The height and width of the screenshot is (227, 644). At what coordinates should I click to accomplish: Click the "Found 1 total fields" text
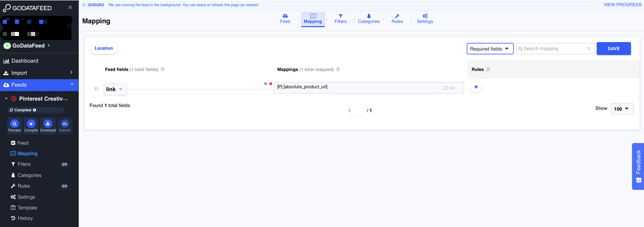(110, 105)
